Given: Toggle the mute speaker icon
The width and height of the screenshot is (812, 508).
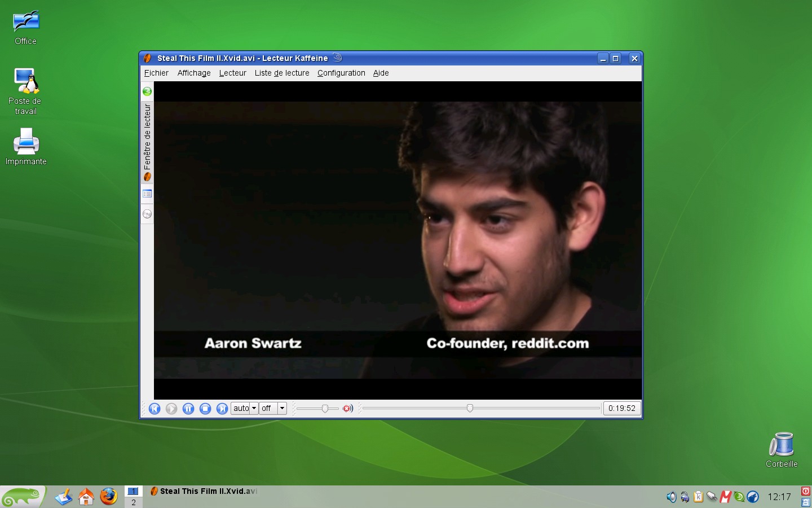Looking at the screenshot, I should coord(348,408).
